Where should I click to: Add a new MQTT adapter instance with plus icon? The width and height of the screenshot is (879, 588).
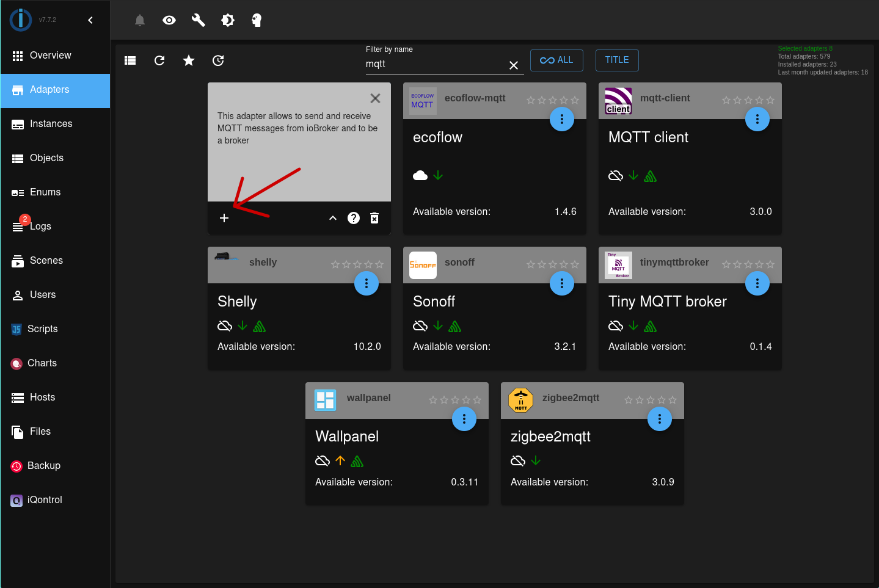224,217
